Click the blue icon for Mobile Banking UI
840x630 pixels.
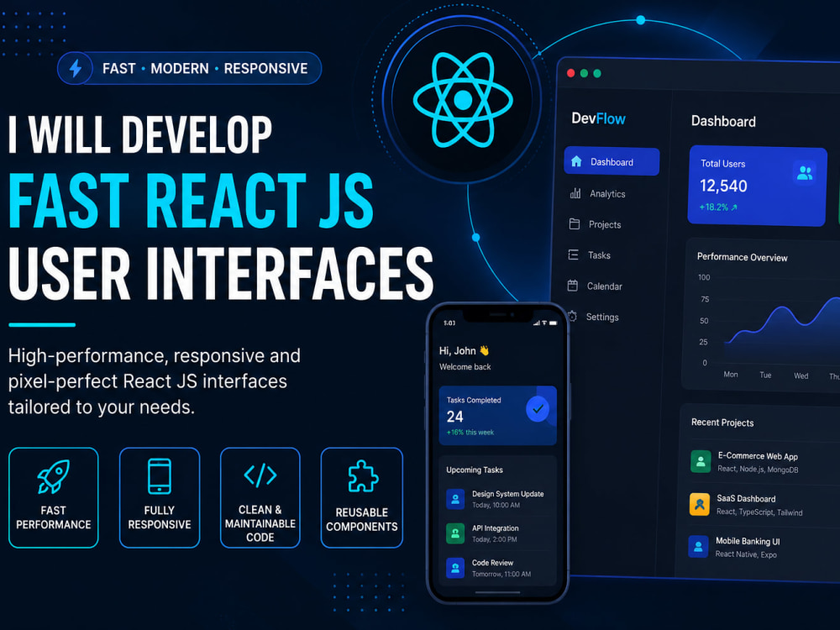tap(698, 547)
